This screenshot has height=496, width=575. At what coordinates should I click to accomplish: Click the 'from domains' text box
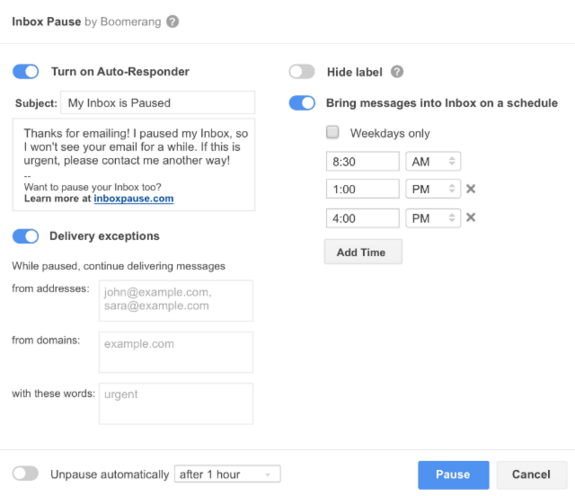176,352
